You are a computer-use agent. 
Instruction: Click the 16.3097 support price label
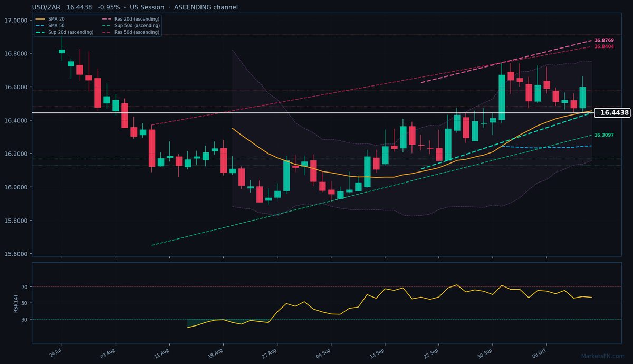click(603, 136)
